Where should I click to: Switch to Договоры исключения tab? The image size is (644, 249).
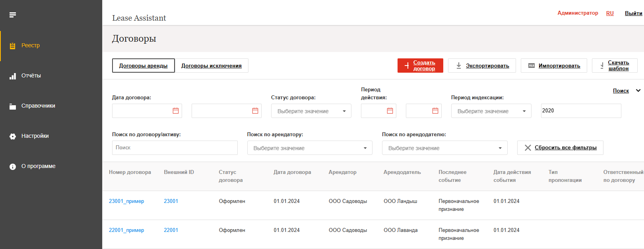[211, 66]
